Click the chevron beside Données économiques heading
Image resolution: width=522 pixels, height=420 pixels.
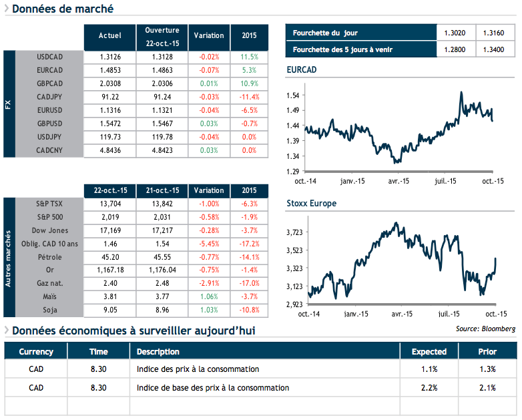click(x=6, y=331)
